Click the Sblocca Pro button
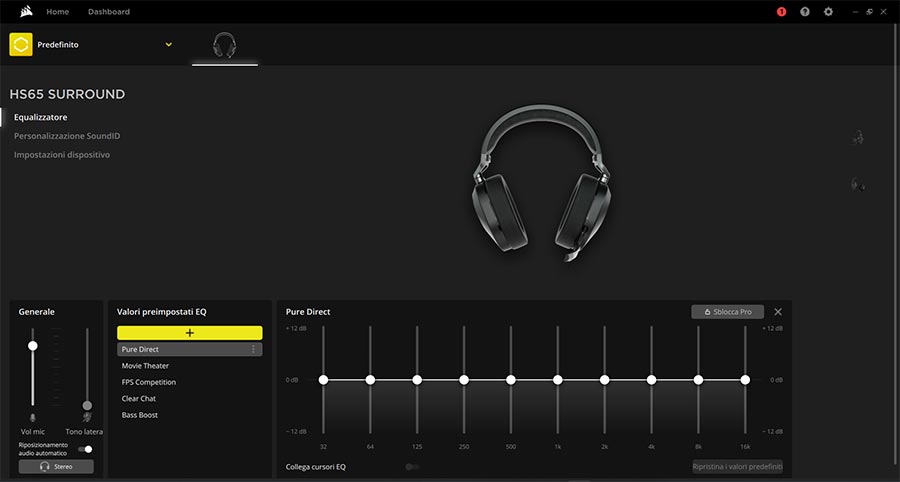 coord(728,312)
